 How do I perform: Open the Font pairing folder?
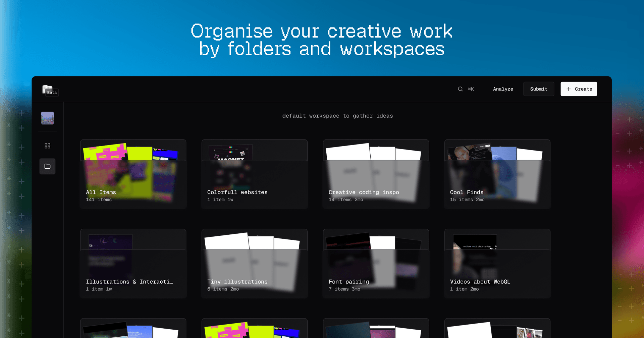(x=376, y=264)
